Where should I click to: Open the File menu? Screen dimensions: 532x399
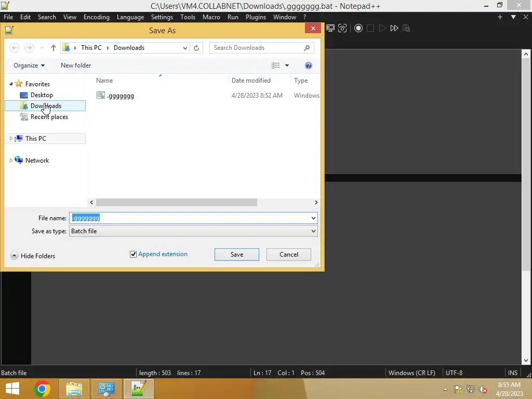click(x=8, y=17)
